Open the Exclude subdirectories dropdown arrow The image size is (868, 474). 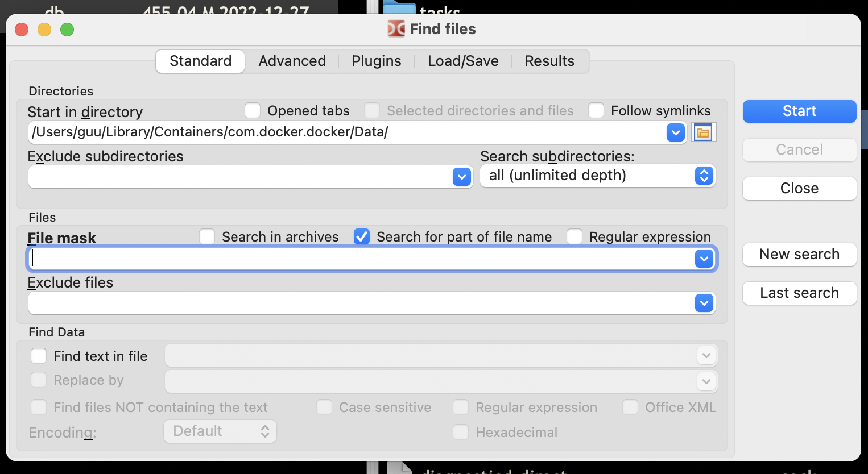(462, 177)
